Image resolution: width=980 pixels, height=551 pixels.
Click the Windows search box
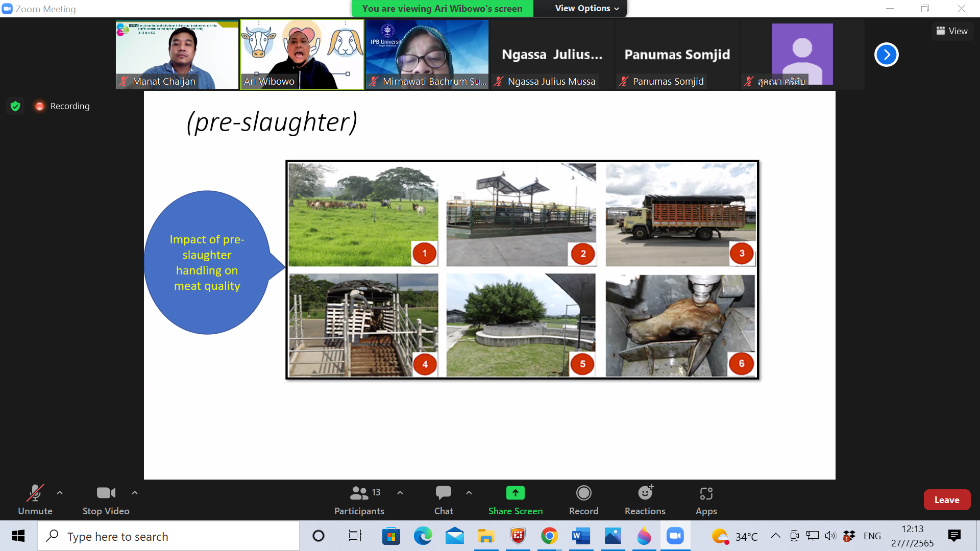point(168,536)
